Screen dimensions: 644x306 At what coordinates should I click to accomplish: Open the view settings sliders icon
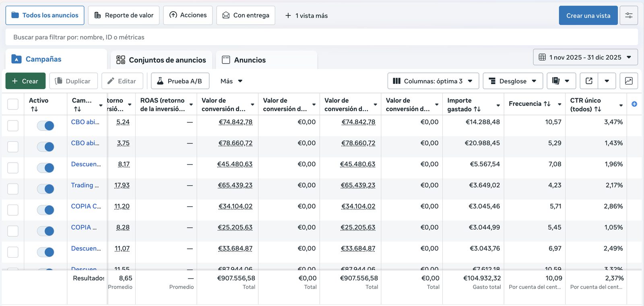pos(629,15)
